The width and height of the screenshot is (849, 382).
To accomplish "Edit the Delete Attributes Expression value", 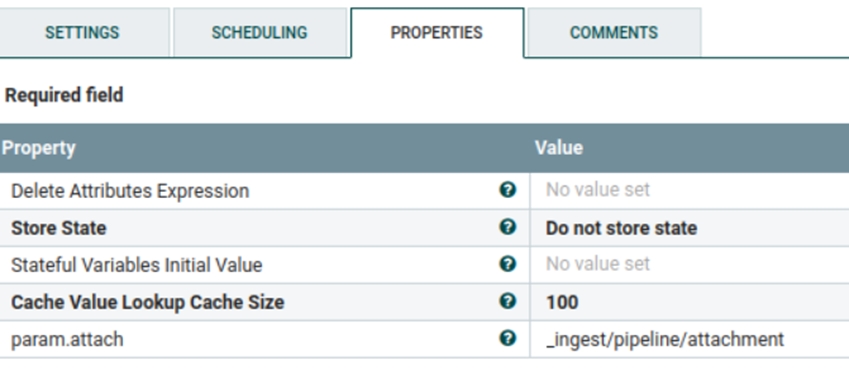I will [x=689, y=190].
